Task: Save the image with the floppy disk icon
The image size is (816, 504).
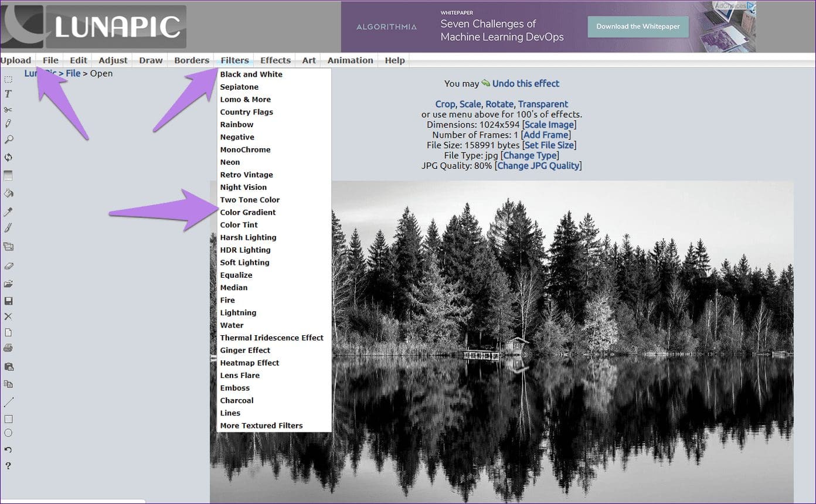Action: (8, 301)
